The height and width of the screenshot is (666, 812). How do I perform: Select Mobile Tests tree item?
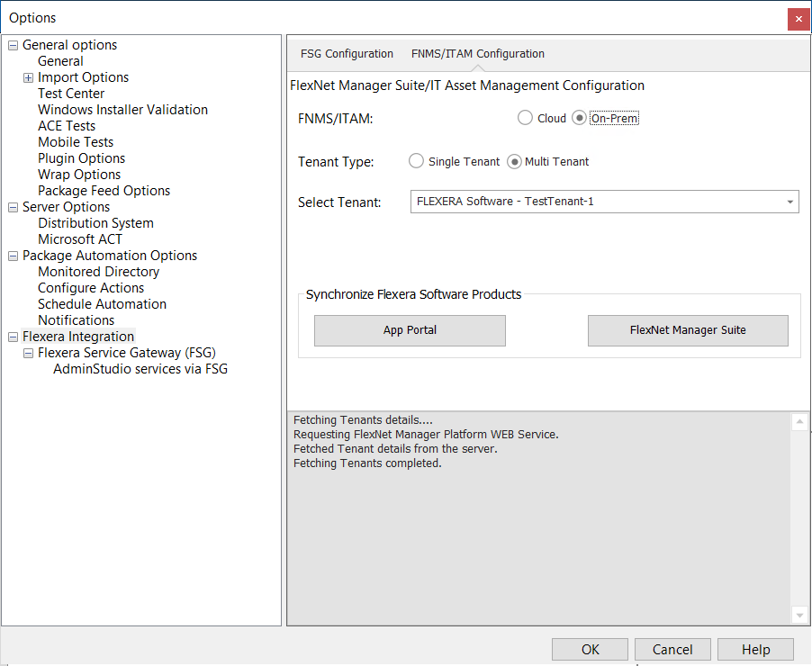(x=76, y=142)
